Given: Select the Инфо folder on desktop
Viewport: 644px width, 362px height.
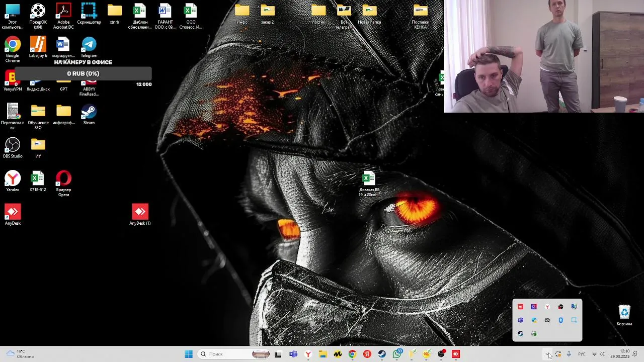Looking at the screenshot, I should click(242, 14).
